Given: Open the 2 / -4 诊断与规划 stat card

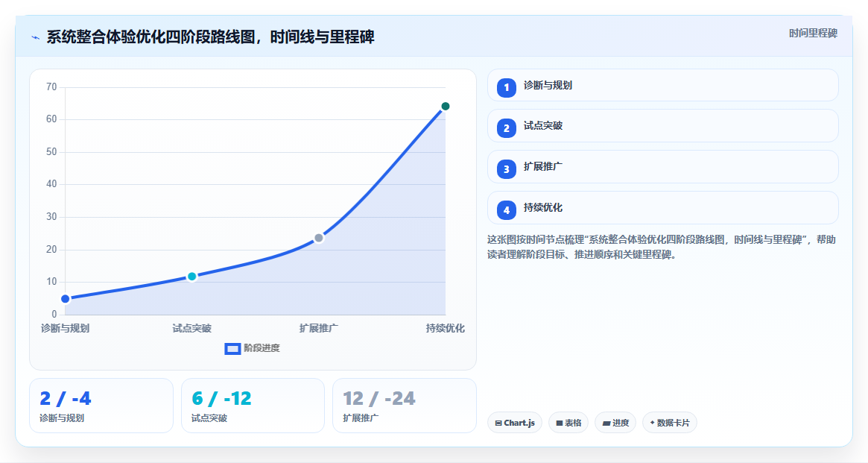Looking at the screenshot, I should click(101, 406).
